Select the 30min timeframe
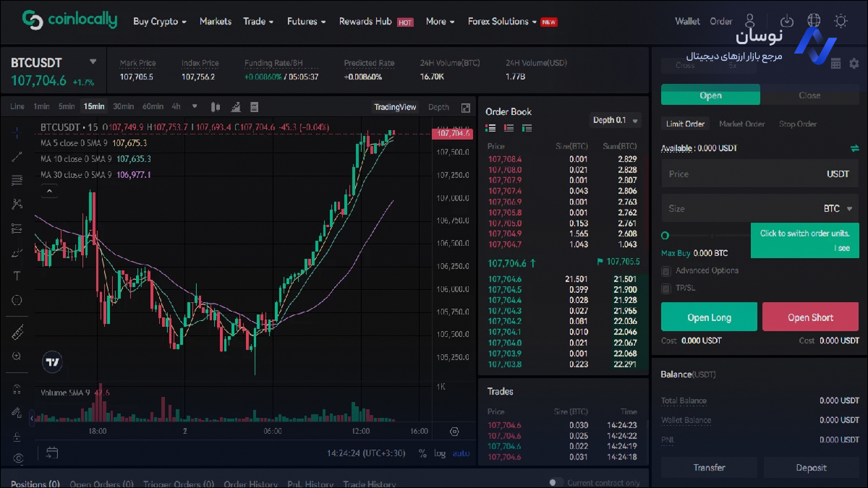Viewport: 868px width, 488px height. tap(123, 106)
